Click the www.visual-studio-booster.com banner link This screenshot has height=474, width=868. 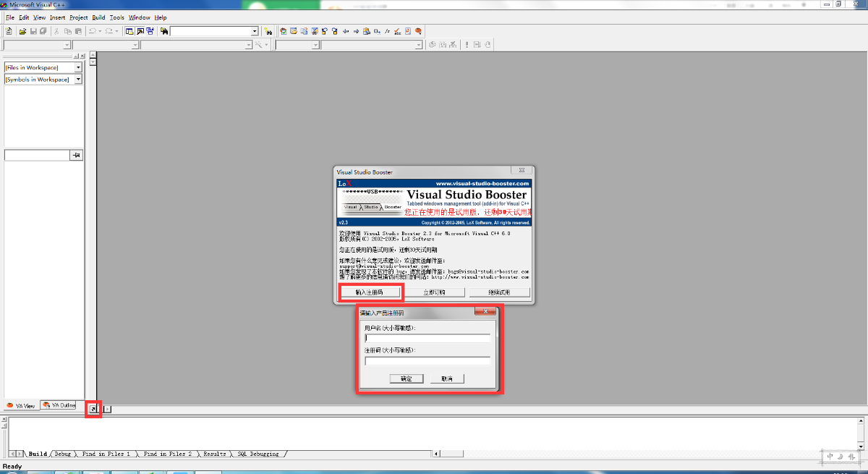click(482, 184)
